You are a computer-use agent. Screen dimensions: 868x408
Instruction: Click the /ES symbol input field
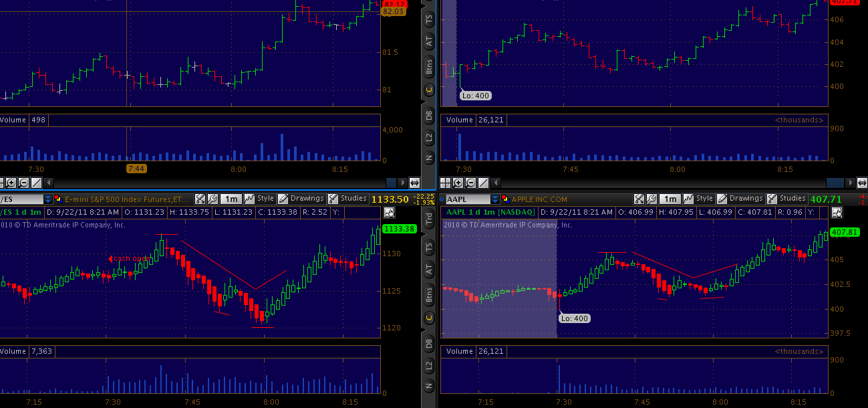(21, 199)
